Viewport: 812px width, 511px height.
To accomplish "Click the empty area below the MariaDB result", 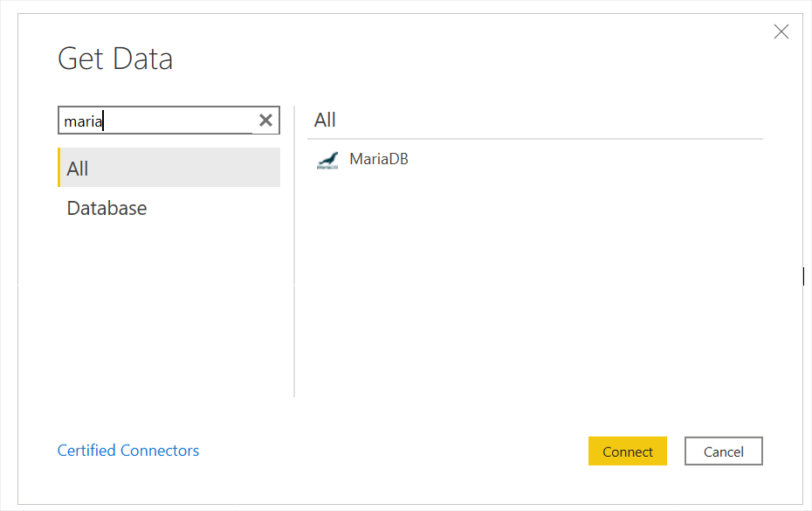I will [x=534, y=288].
